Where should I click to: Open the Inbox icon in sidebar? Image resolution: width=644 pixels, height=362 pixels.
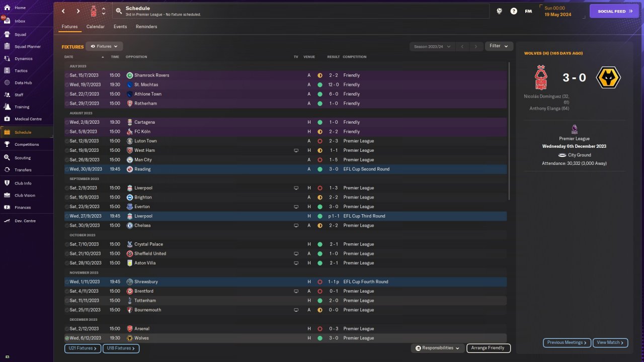click(7, 21)
